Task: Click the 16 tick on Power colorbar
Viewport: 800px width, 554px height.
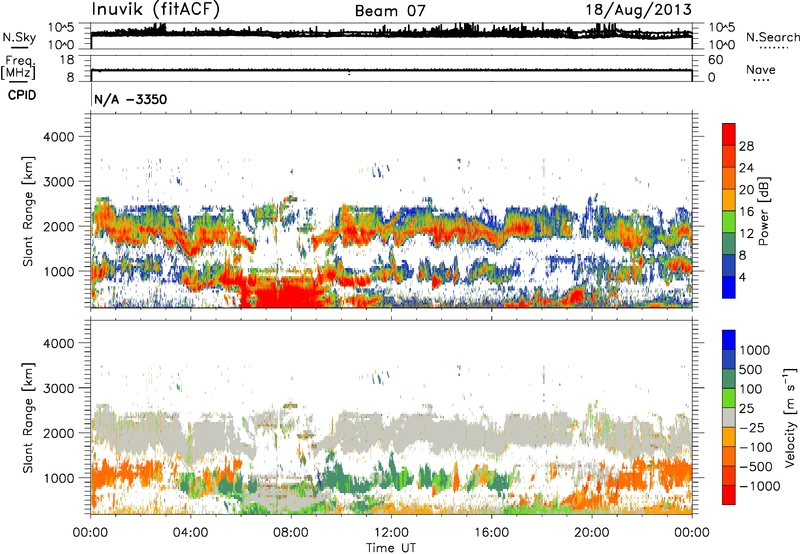Action: [746, 212]
